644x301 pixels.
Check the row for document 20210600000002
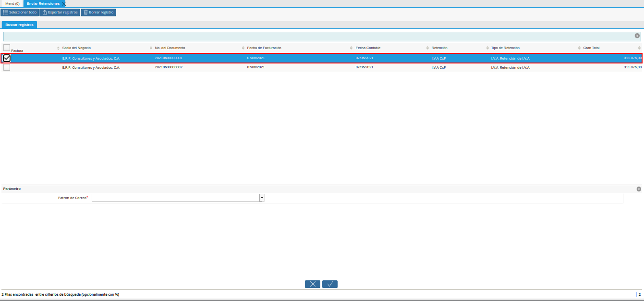pyautogui.click(x=7, y=67)
